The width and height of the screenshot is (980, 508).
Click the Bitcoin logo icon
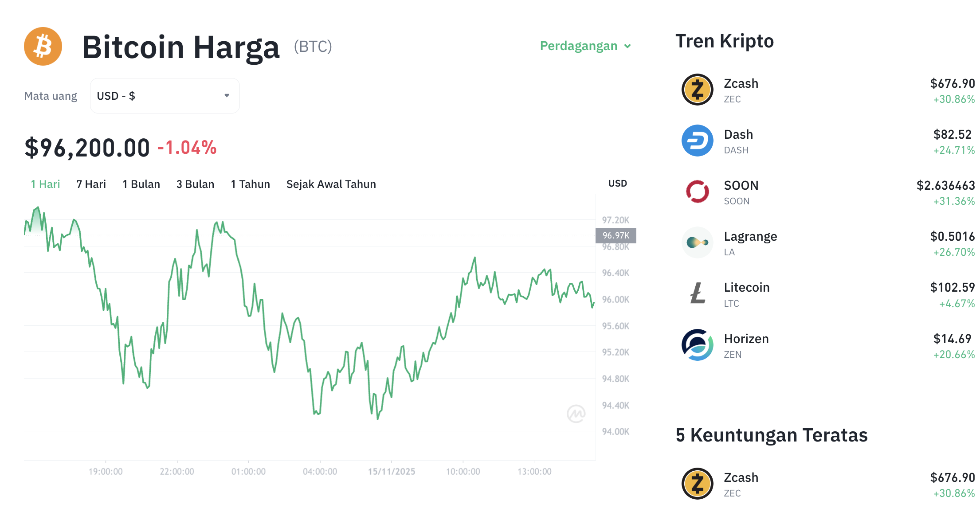point(43,46)
